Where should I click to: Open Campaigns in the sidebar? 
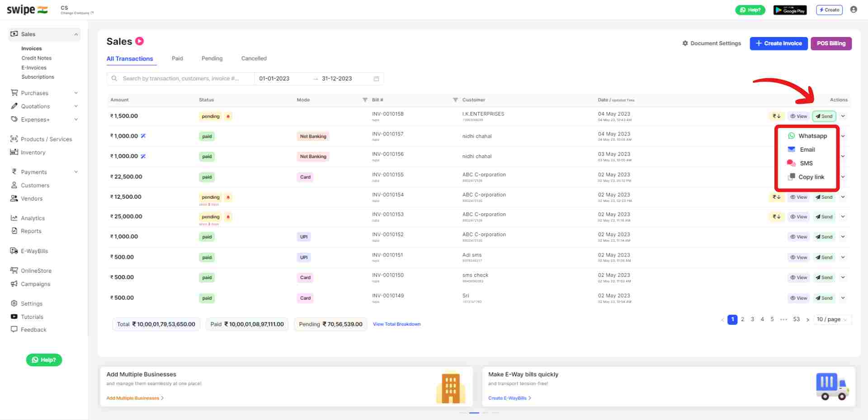pos(30,284)
